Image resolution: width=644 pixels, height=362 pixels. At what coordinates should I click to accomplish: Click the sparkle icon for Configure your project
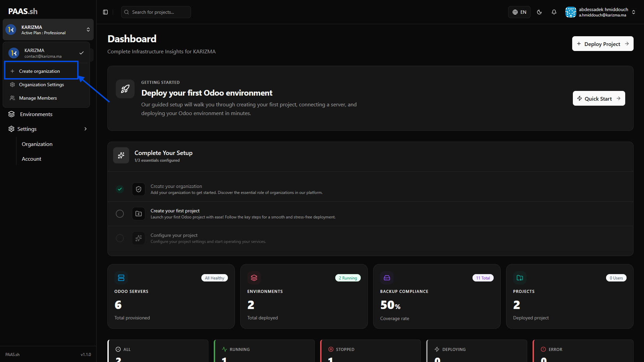[x=139, y=238]
